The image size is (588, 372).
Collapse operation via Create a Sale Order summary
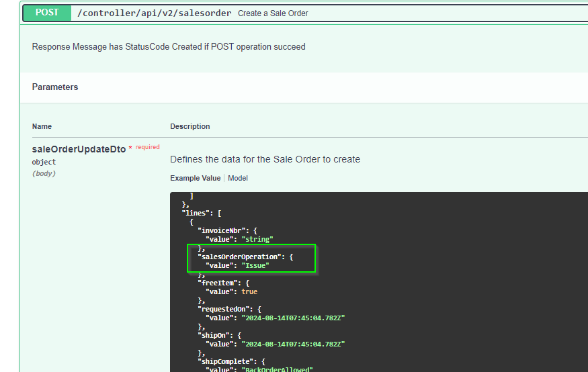coord(273,13)
